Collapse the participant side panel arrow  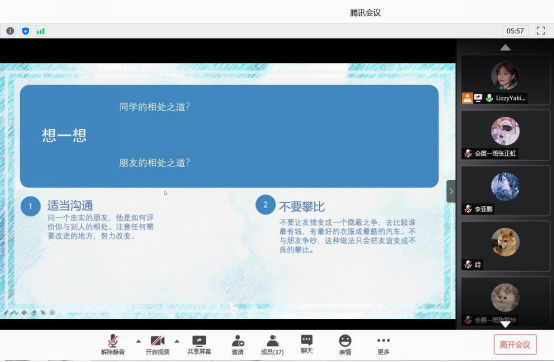coord(451,191)
